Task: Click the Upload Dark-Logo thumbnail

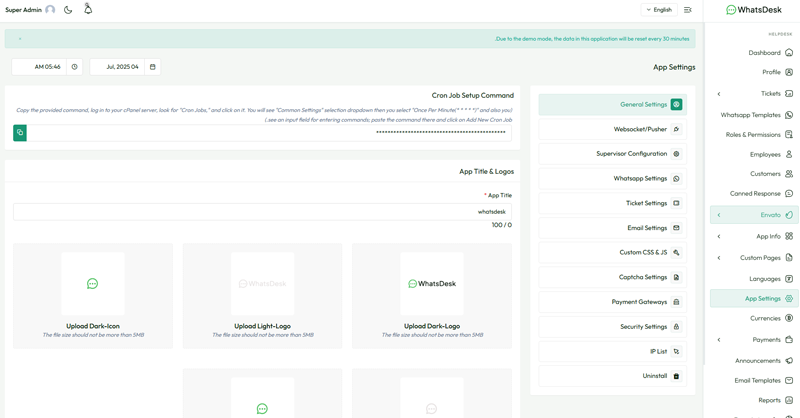Action: point(432,284)
